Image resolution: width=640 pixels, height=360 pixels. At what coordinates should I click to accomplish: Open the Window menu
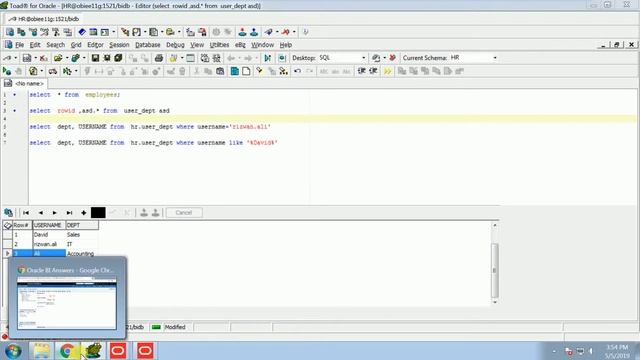pyautogui.click(x=262, y=45)
